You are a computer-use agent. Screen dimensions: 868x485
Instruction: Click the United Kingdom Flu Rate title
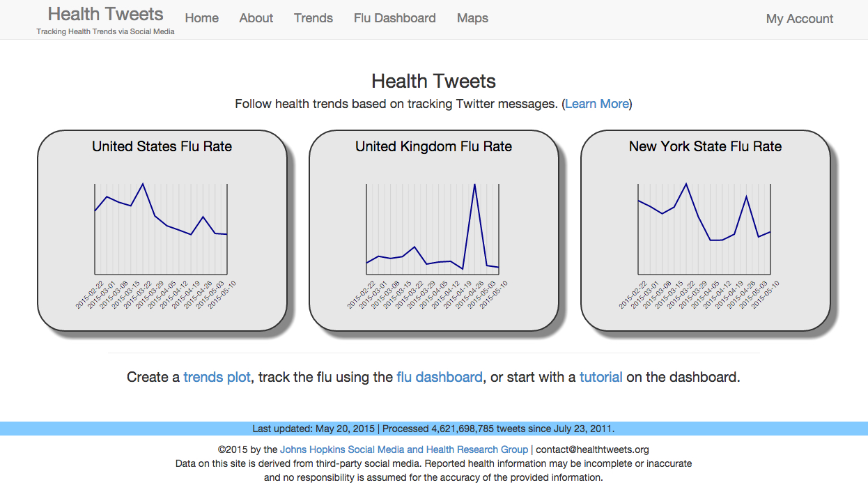click(433, 146)
